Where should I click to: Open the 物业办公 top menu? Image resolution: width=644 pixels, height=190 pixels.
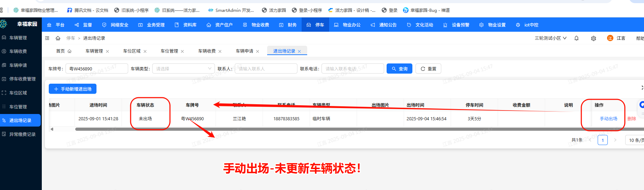pos(347,25)
